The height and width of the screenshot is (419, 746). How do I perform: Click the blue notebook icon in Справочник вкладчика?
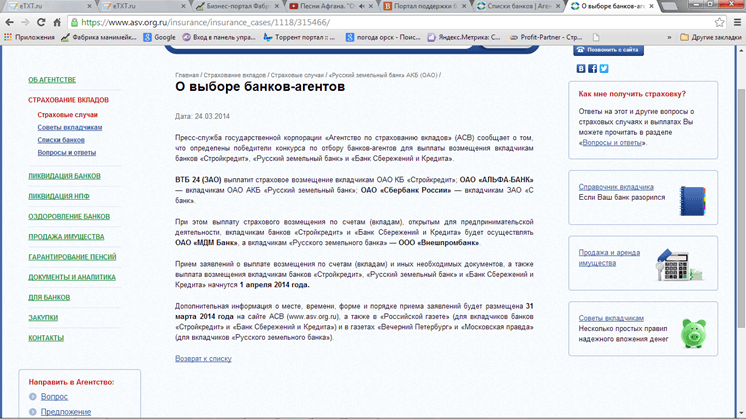(x=693, y=201)
